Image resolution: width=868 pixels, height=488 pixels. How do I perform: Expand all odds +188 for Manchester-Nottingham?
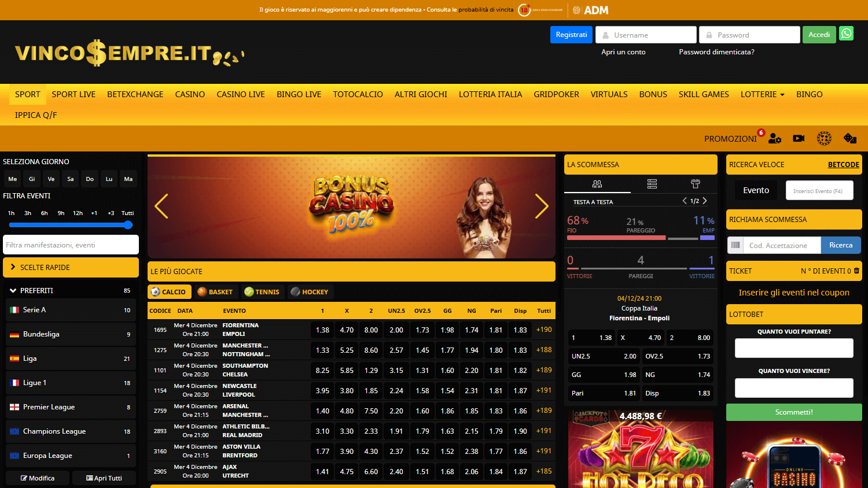(544, 350)
